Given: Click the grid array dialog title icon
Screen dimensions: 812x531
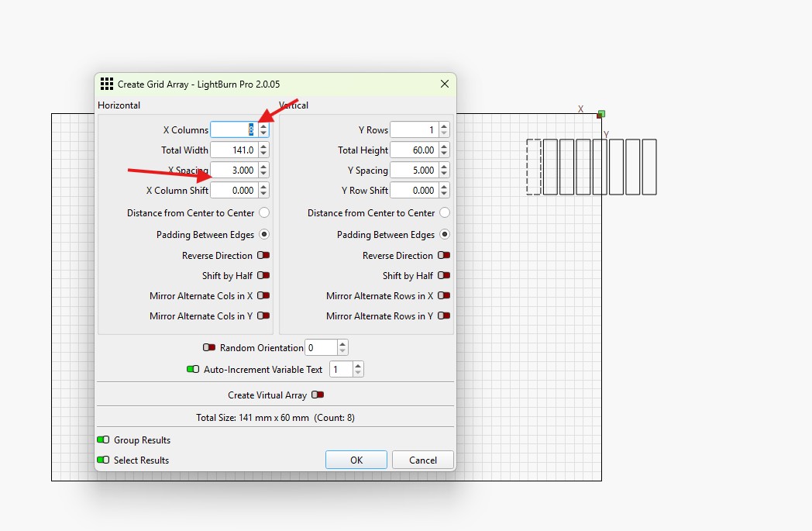Looking at the screenshot, I should [107, 84].
